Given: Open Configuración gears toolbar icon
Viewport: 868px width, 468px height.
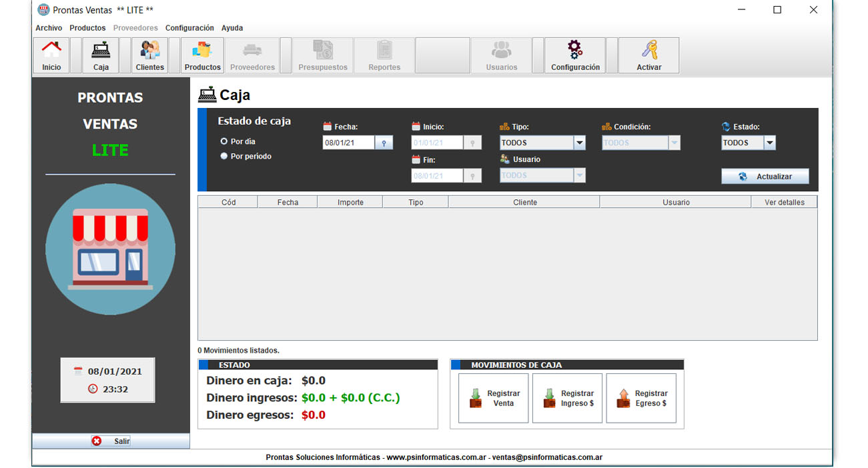Looking at the screenshot, I should 575,55.
